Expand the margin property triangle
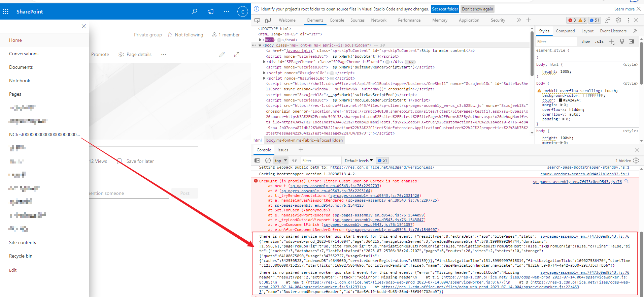Image resolution: width=644 pixels, height=297 pixels. [x=561, y=105]
